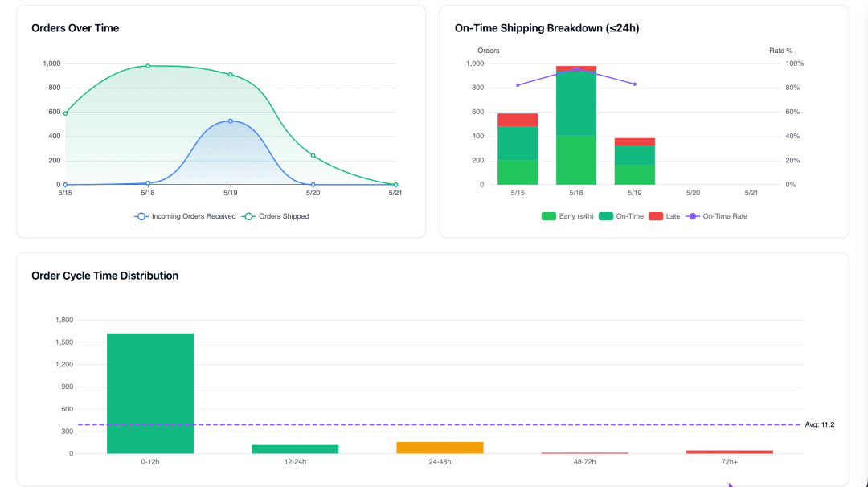Click Early green segment of 5/15 bar

pos(518,172)
